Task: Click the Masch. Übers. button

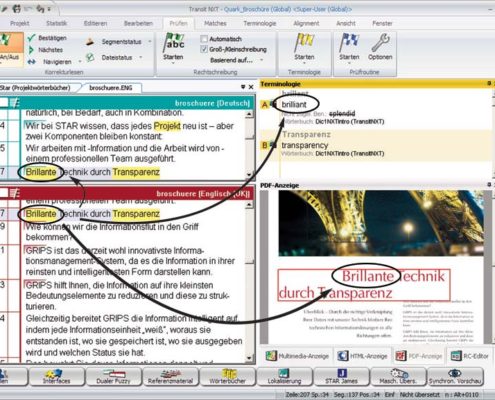Action: tap(398, 377)
